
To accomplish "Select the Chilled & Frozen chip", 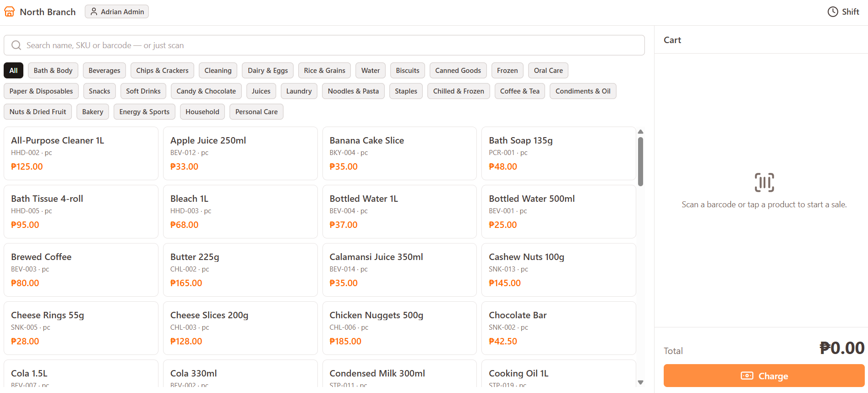I will (x=459, y=91).
